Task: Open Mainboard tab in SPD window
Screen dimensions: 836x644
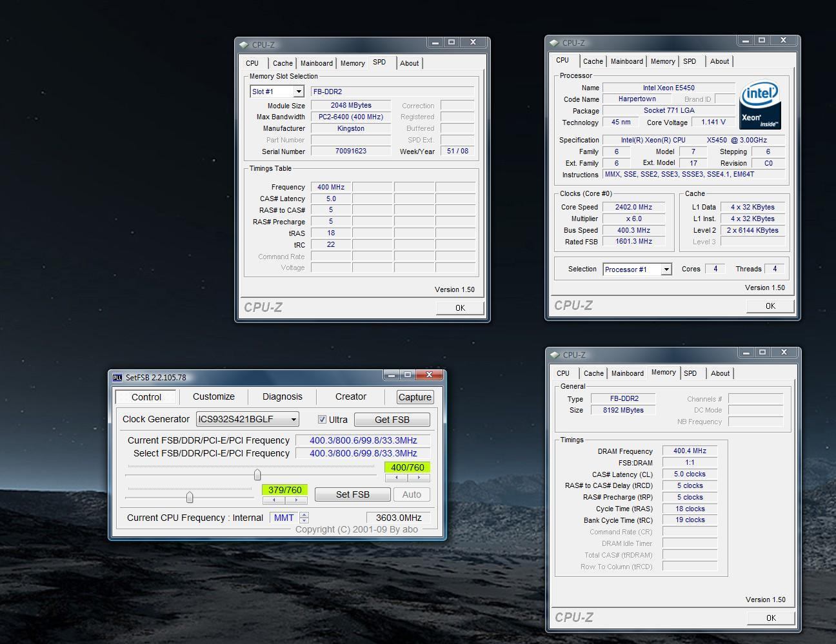Action: point(317,63)
